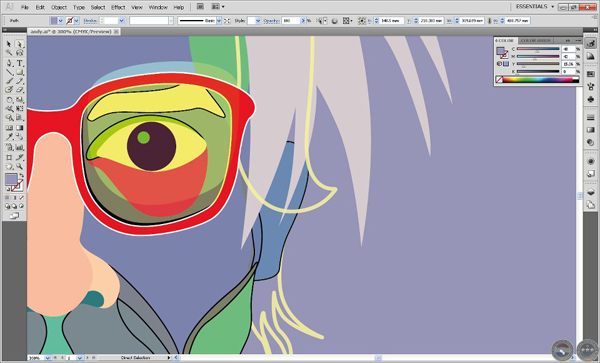Switch to the Color Guide tab
This screenshot has width=600, height=363.
pos(536,41)
